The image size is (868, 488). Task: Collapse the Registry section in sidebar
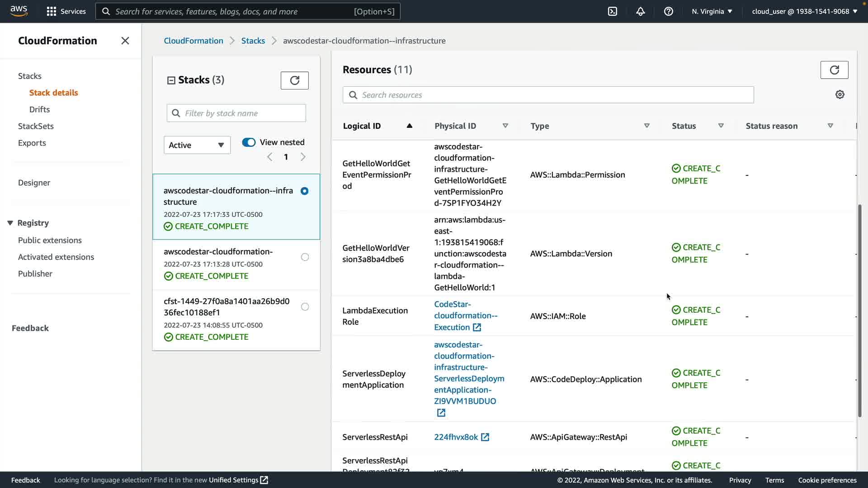click(10, 223)
